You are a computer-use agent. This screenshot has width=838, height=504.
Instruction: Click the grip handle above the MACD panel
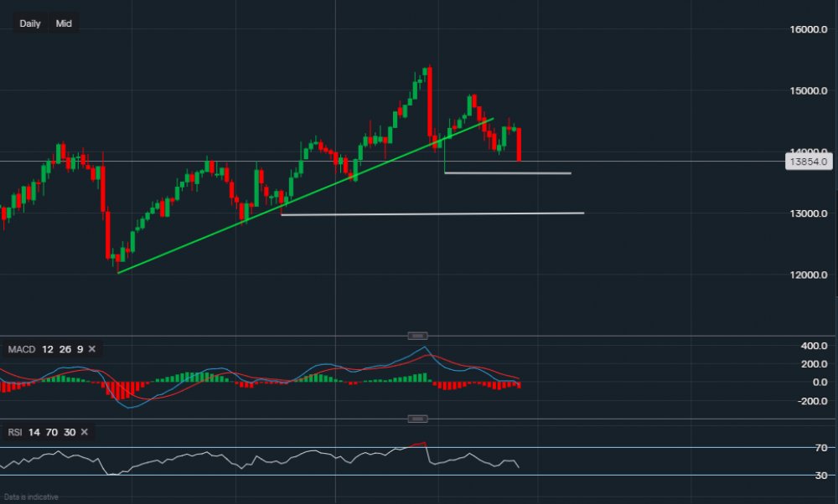tap(417, 335)
